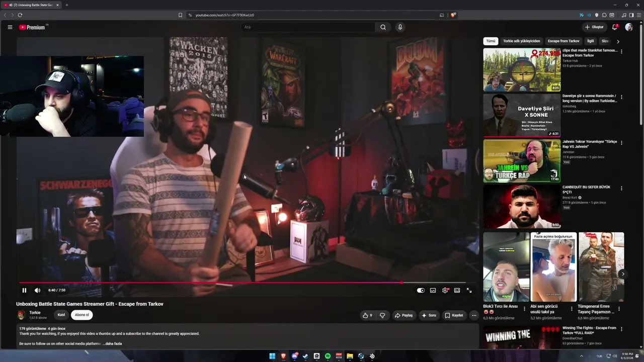Open Spotify from the taskbar
Viewport: 644px width, 362px height.
(328, 356)
